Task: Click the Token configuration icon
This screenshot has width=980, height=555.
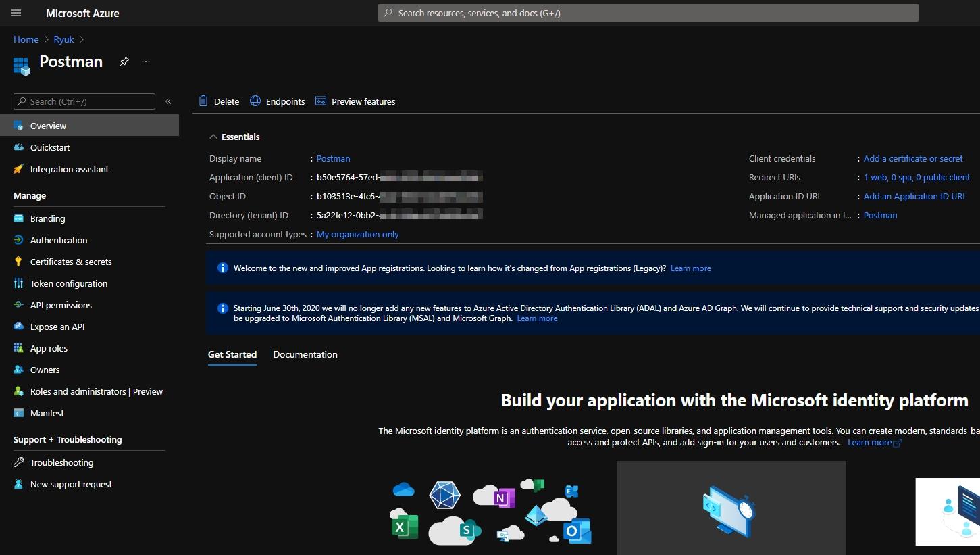Action: click(x=18, y=283)
